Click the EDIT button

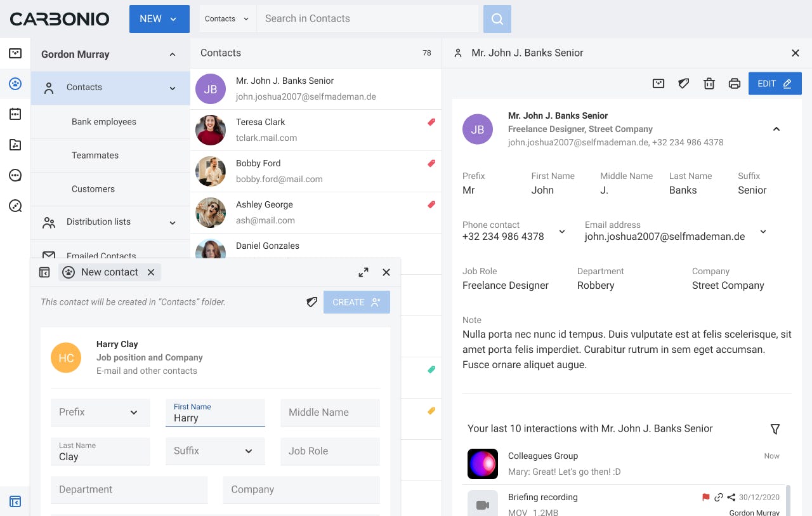point(775,84)
